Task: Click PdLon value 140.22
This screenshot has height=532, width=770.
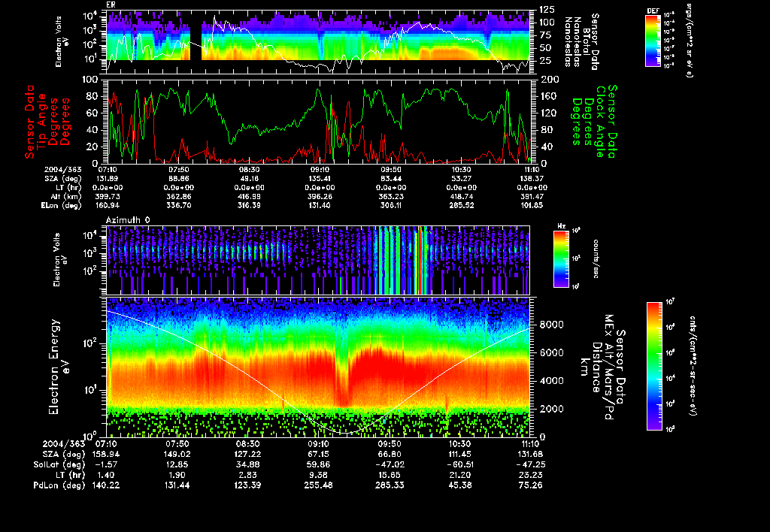Action: pos(106,485)
